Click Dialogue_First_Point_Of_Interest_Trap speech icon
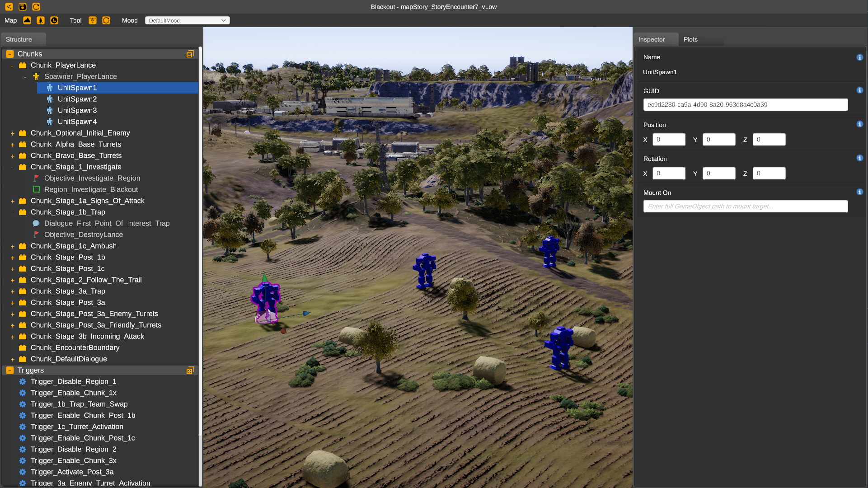 (36, 223)
